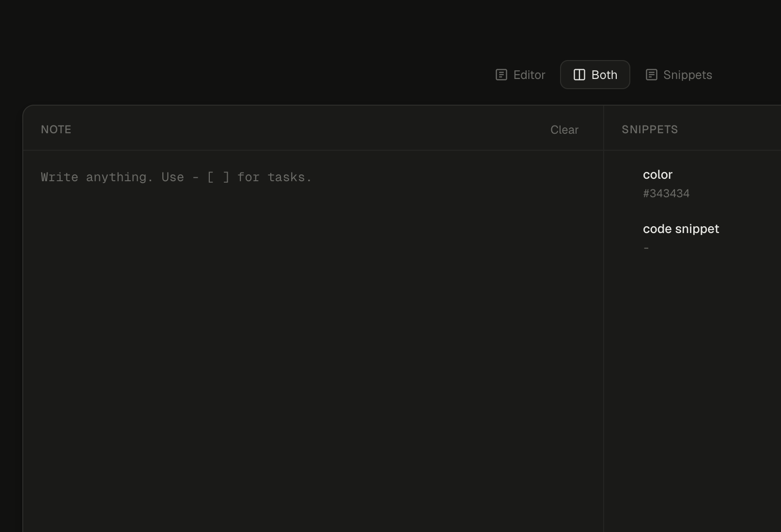Click the #343434 hex value
This screenshot has height=532, width=781.
[x=666, y=193]
